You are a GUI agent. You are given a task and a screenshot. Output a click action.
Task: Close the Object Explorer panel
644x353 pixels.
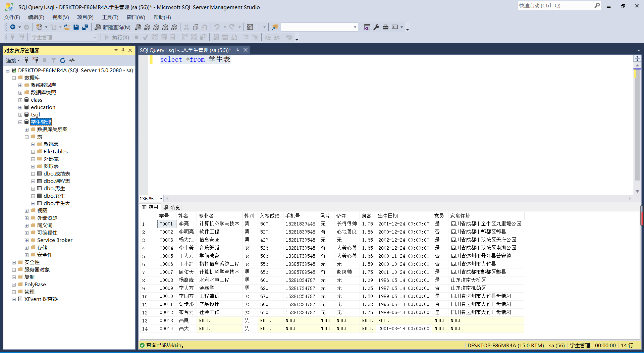tap(130, 50)
